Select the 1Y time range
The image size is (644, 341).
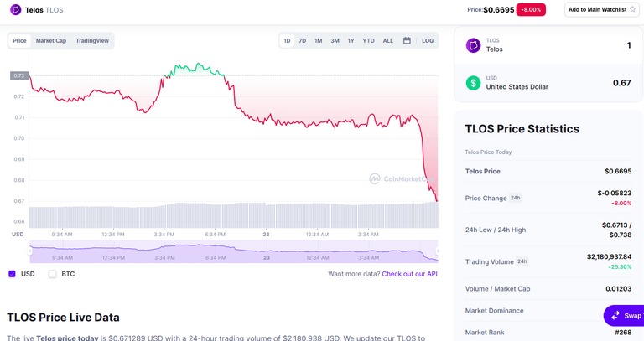[351, 40]
